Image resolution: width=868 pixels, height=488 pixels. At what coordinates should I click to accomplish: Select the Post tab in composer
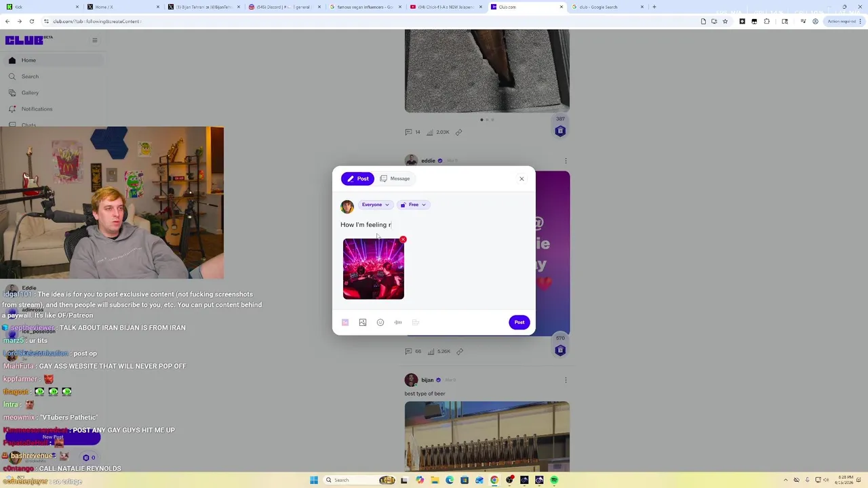click(357, 179)
